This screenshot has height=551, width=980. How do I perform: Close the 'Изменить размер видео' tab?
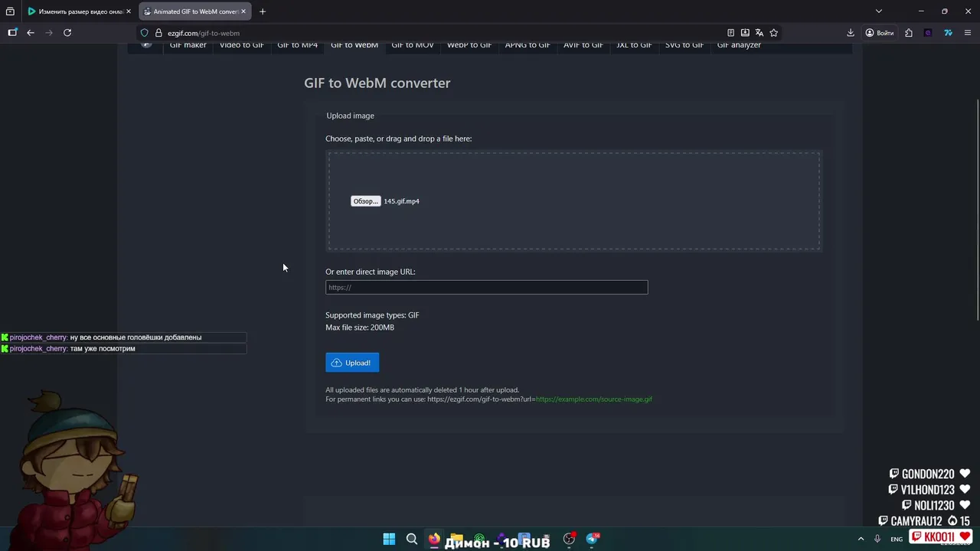point(129,11)
